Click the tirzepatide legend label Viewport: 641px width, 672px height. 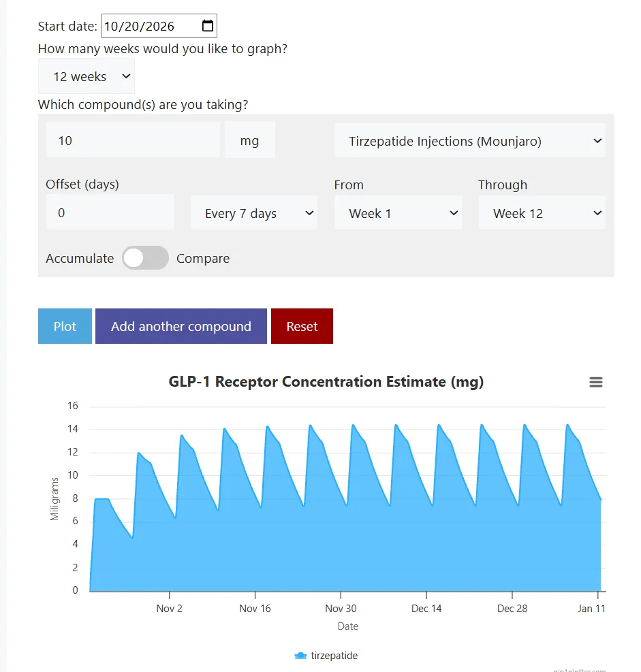click(x=334, y=656)
